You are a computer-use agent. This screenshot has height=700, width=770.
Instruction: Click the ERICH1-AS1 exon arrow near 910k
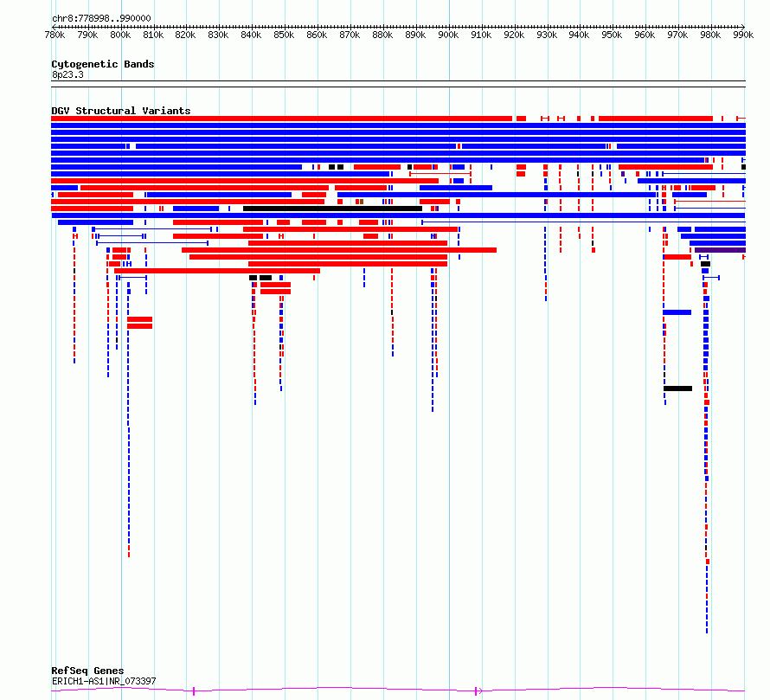point(478,691)
